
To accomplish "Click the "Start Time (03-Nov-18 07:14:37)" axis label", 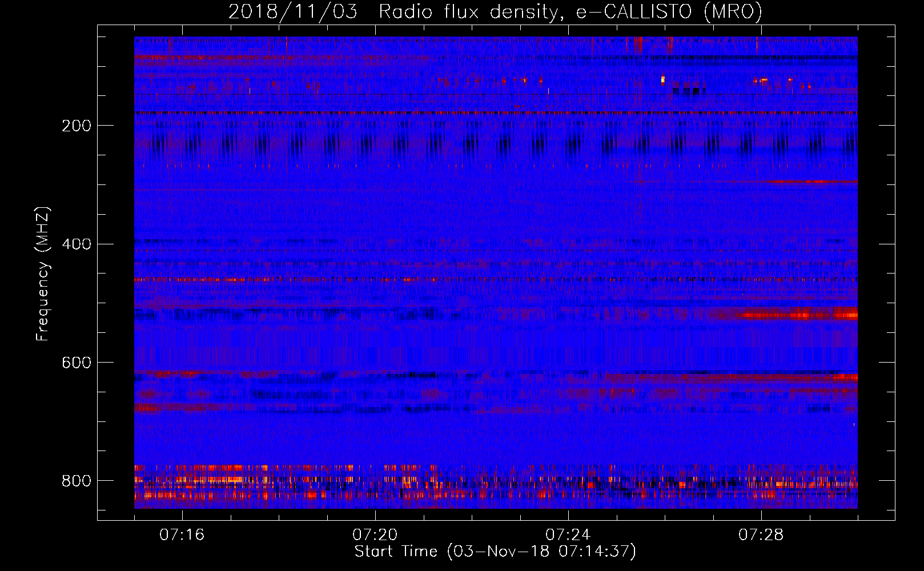I will tap(495, 552).
